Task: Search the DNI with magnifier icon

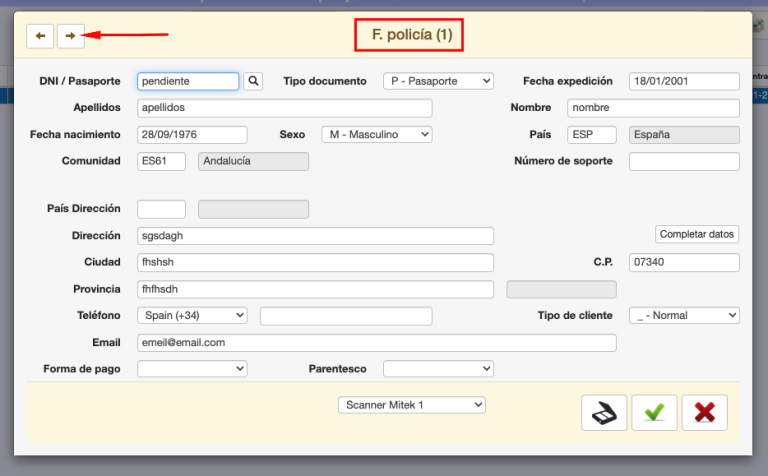Action: (x=253, y=81)
